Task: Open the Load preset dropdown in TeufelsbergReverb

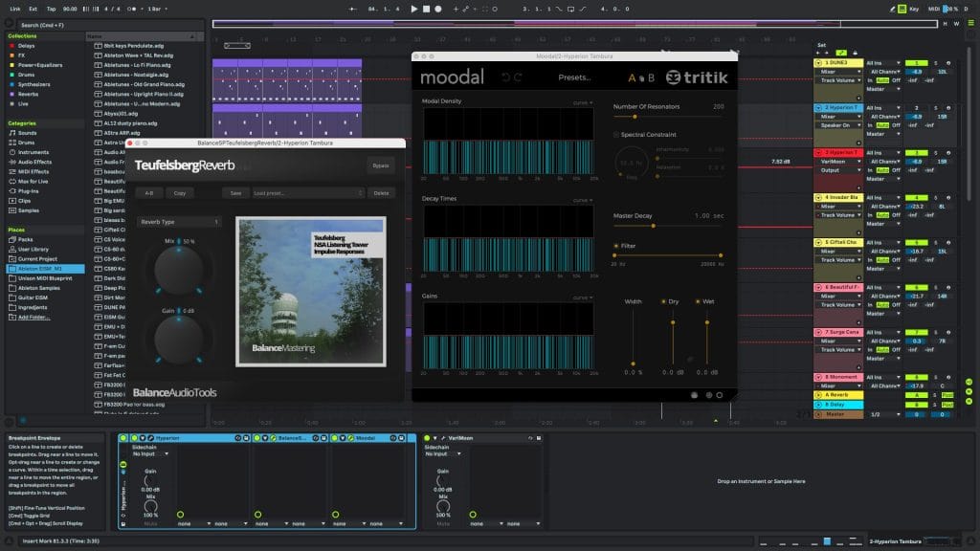Action: [x=308, y=192]
